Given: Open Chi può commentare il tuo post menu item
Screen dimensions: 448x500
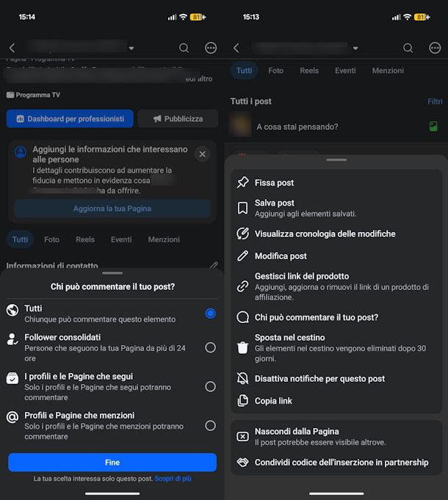Looking at the screenshot, I should pyautogui.click(x=336, y=317).
